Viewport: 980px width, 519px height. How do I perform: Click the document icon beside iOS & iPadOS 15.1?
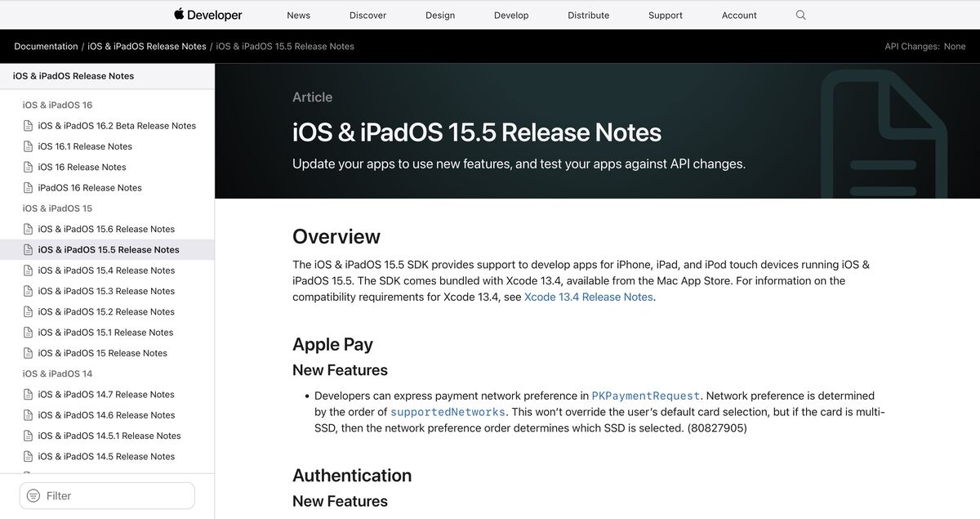[29, 333]
